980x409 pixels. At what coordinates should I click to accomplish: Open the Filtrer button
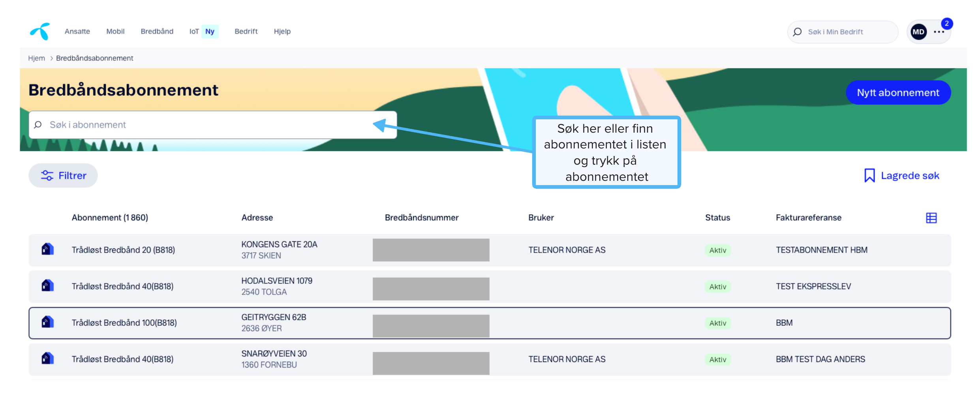63,176
